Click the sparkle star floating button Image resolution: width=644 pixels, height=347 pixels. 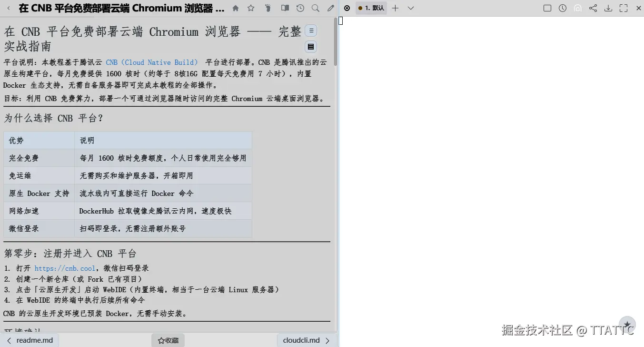point(627,325)
